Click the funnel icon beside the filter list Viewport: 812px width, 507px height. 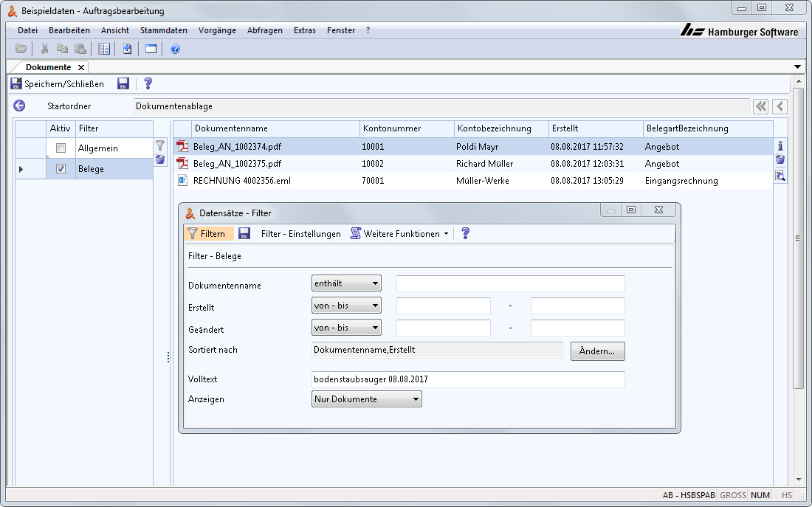tap(160, 146)
